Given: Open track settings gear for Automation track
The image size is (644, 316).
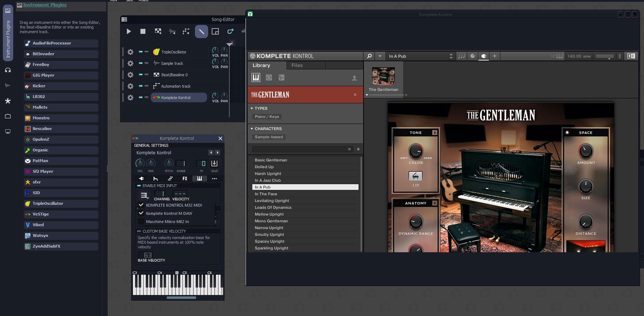Looking at the screenshot, I should pos(130,86).
